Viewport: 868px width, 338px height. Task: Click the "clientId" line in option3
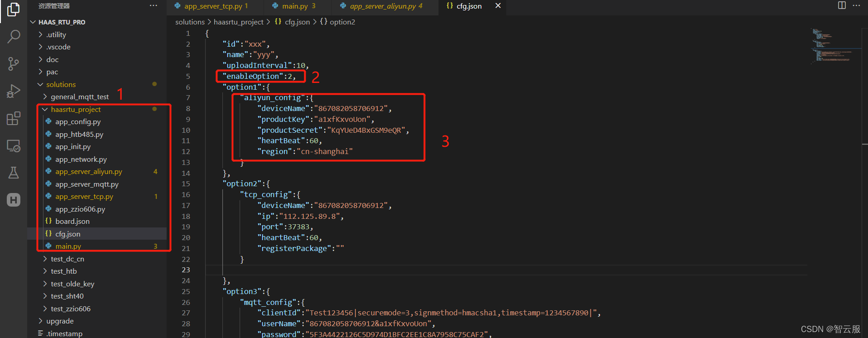coord(429,313)
